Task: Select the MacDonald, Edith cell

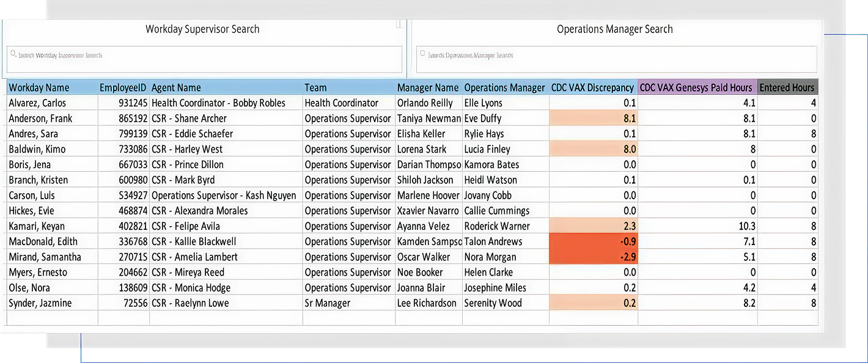Action: click(52, 241)
